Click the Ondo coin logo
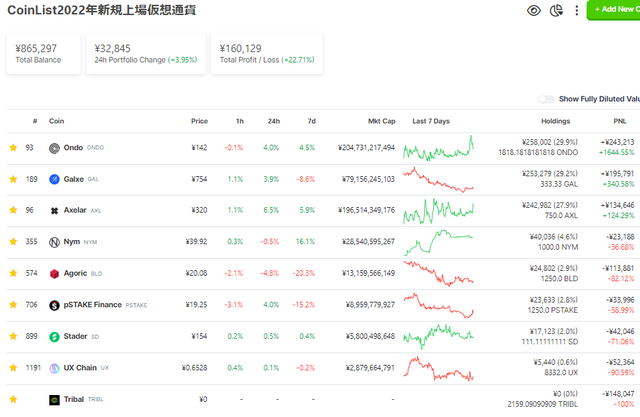 point(54,148)
